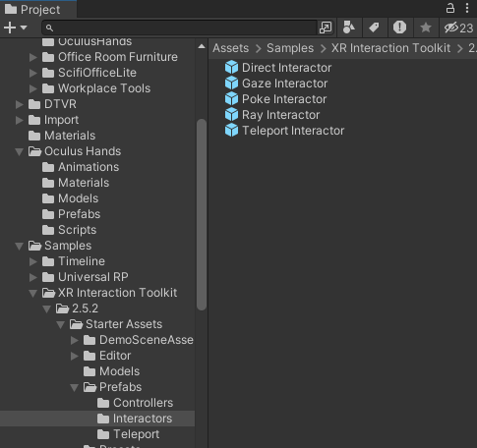Select the Animations folder
This screenshot has width=477, height=448.
tap(81, 167)
